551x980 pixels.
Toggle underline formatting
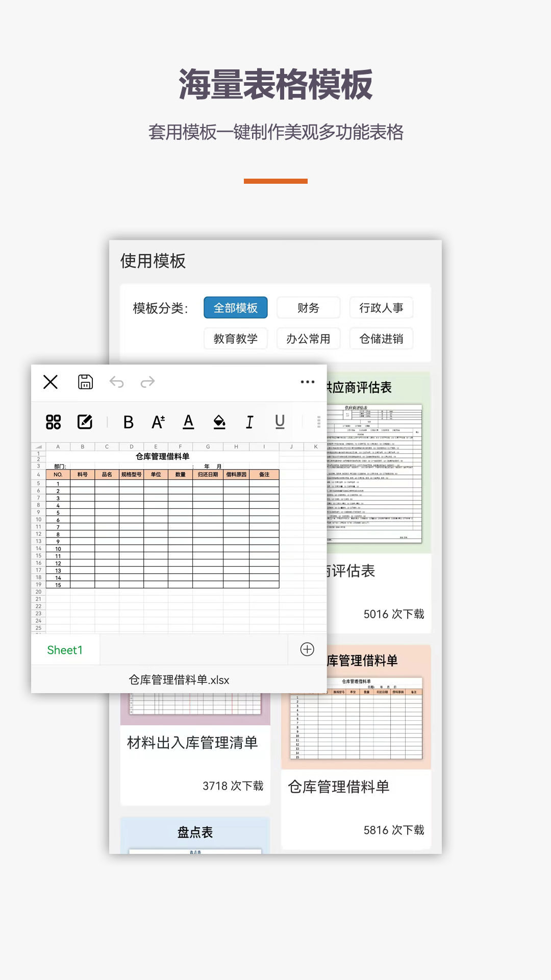coord(280,422)
